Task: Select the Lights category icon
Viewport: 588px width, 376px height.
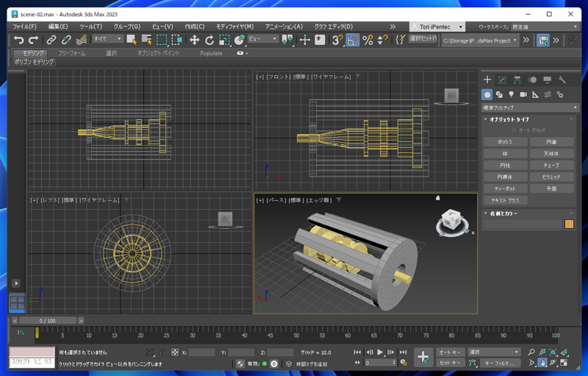Action: click(x=511, y=95)
